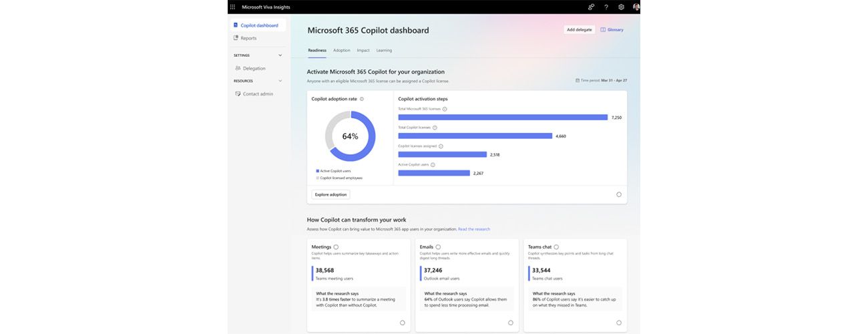
Task: Open the app launcher waffle icon
Action: [232, 7]
